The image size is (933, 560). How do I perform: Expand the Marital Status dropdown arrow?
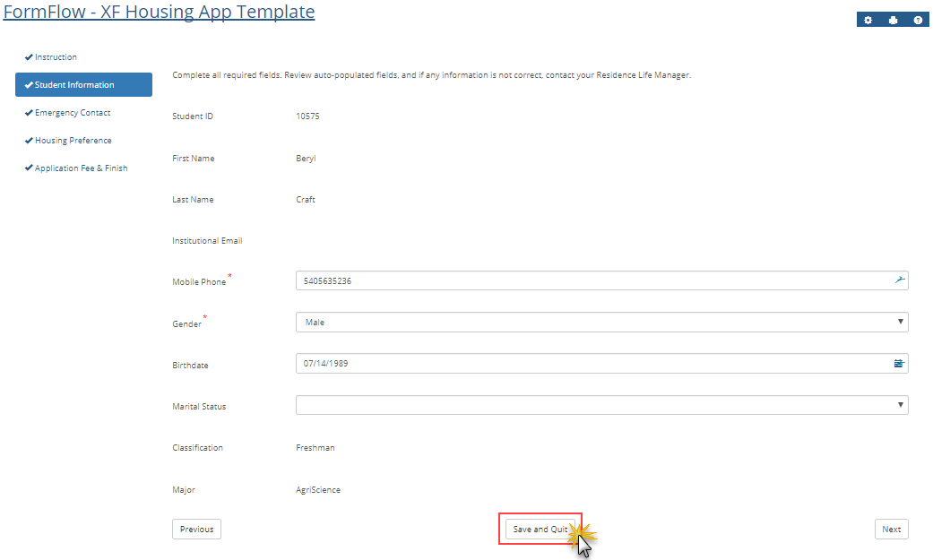(900, 406)
